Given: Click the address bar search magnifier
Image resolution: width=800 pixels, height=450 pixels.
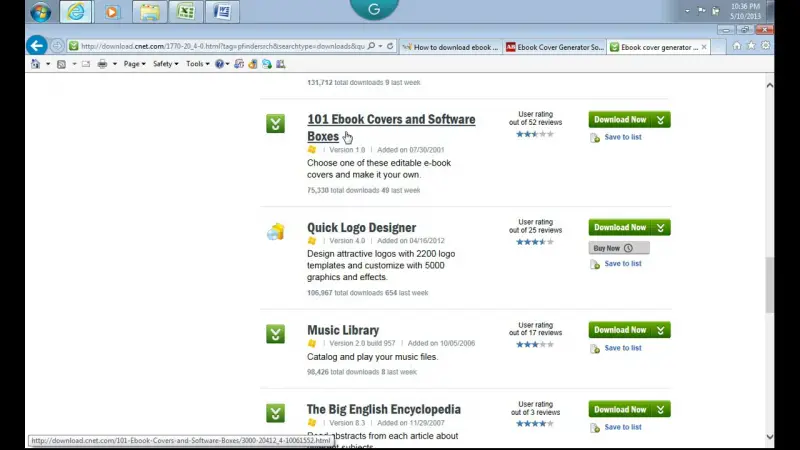Looking at the screenshot, I should point(371,46).
